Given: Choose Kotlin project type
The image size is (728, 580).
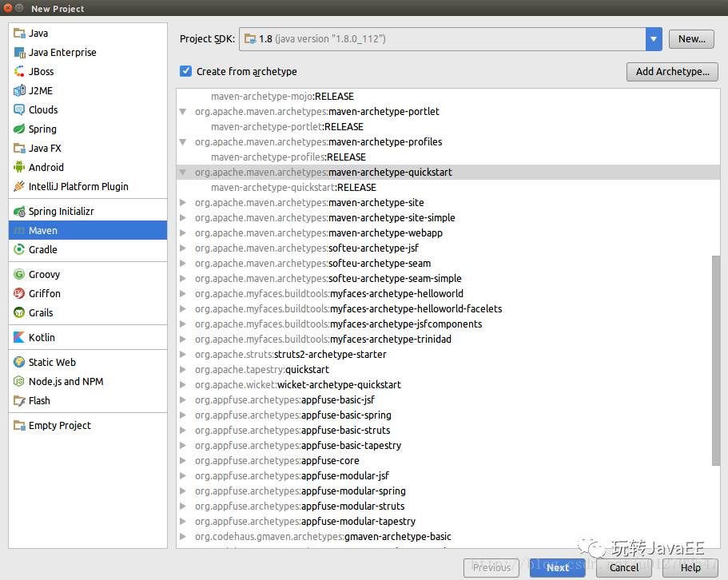Looking at the screenshot, I should 88,337.
